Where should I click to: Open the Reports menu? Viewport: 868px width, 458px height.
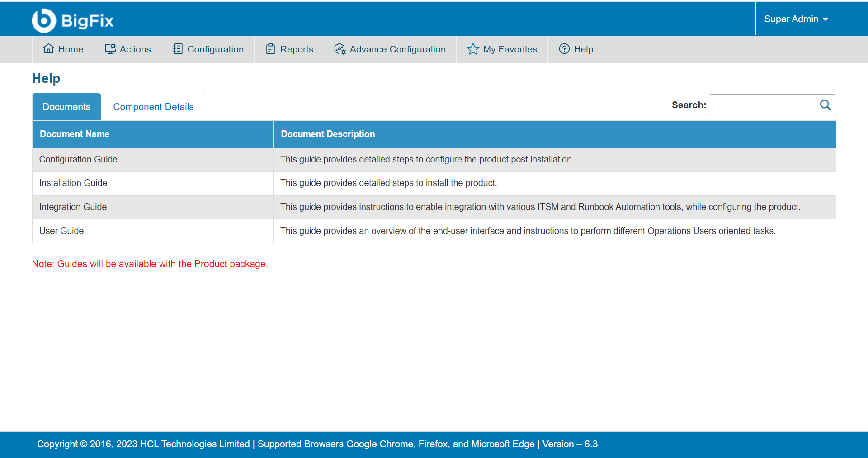[x=289, y=49]
